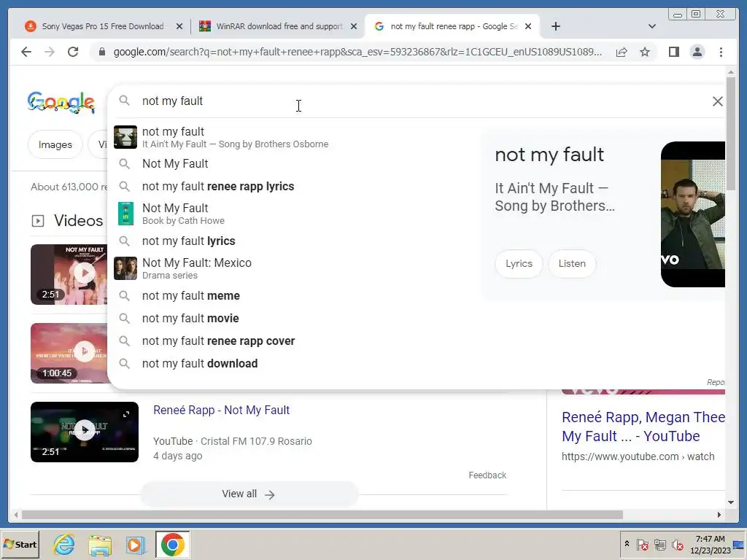Viewport: 747px width, 560px height.
Task: Click the site lock icon in address bar
Action: pos(101,52)
